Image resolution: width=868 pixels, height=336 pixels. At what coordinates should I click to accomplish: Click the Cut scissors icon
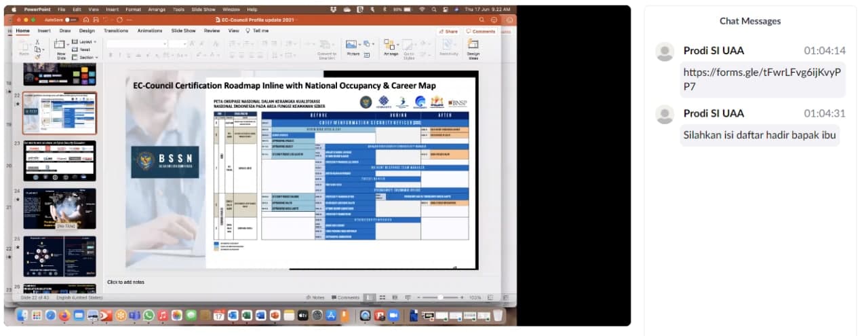[38, 42]
